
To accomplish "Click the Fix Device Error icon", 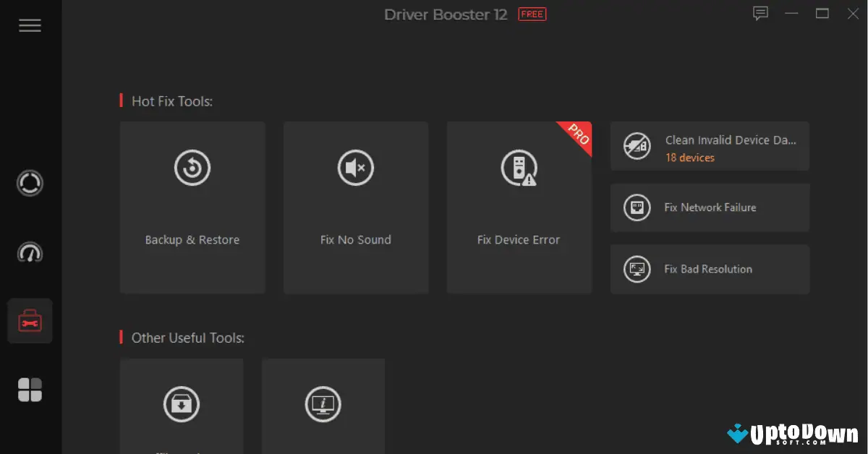I will pyautogui.click(x=519, y=168).
